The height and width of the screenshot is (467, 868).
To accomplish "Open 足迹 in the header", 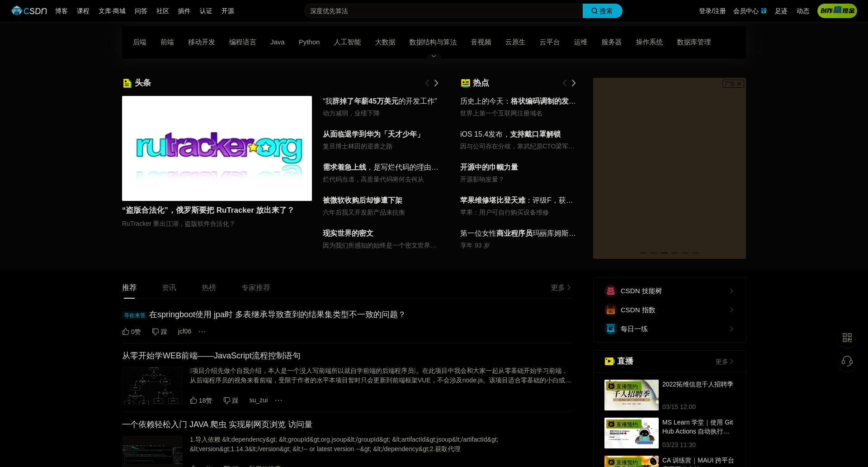I will click(x=781, y=11).
